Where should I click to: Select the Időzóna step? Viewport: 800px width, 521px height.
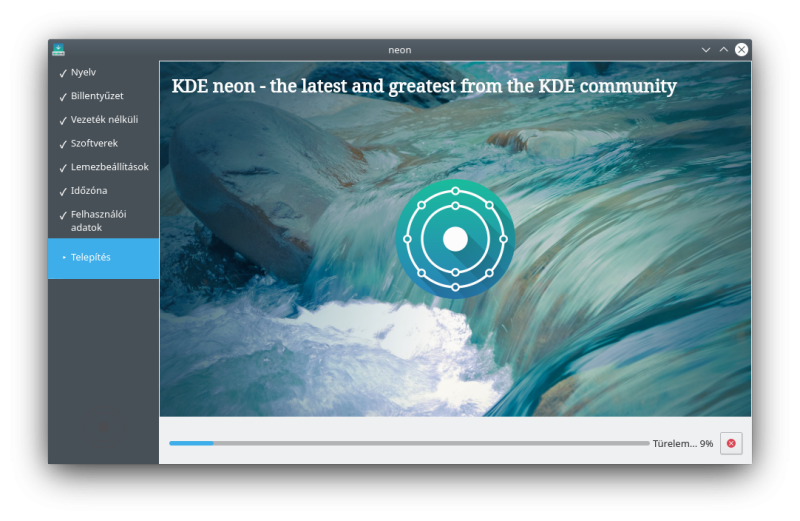89,190
